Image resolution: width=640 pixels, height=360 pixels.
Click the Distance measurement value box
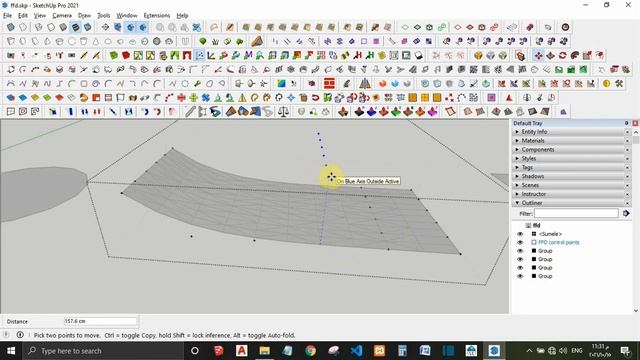[x=100, y=322]
